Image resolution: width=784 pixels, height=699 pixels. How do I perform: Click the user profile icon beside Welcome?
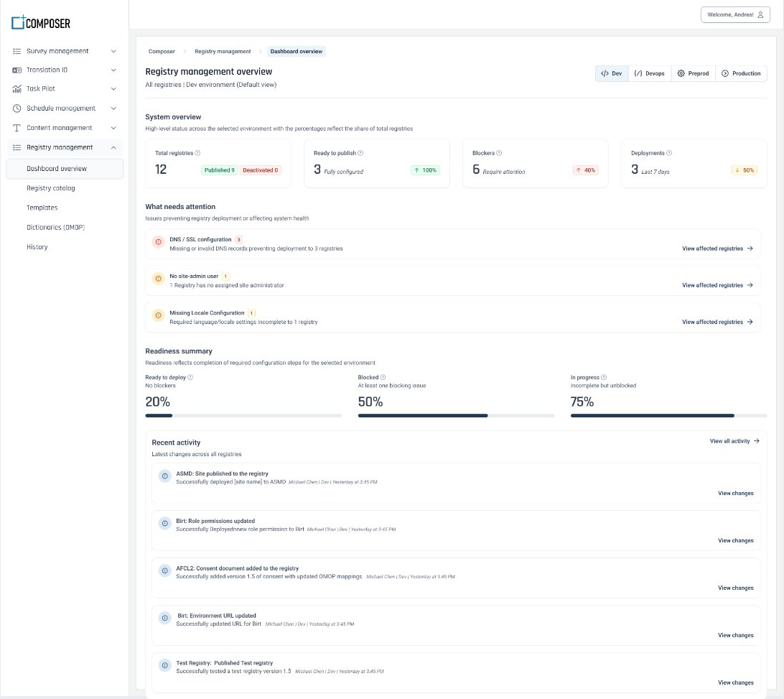(760, 14)
